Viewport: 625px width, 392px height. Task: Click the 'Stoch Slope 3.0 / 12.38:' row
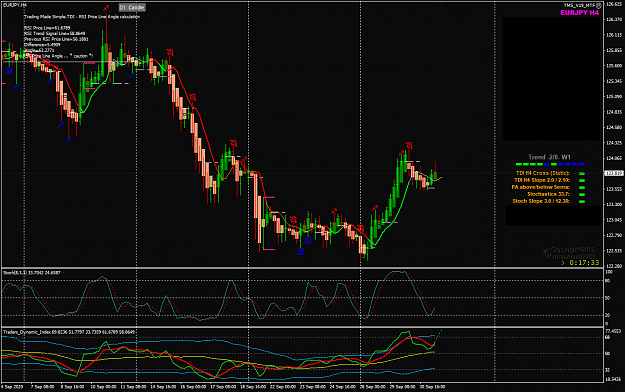tap(541, 201)
